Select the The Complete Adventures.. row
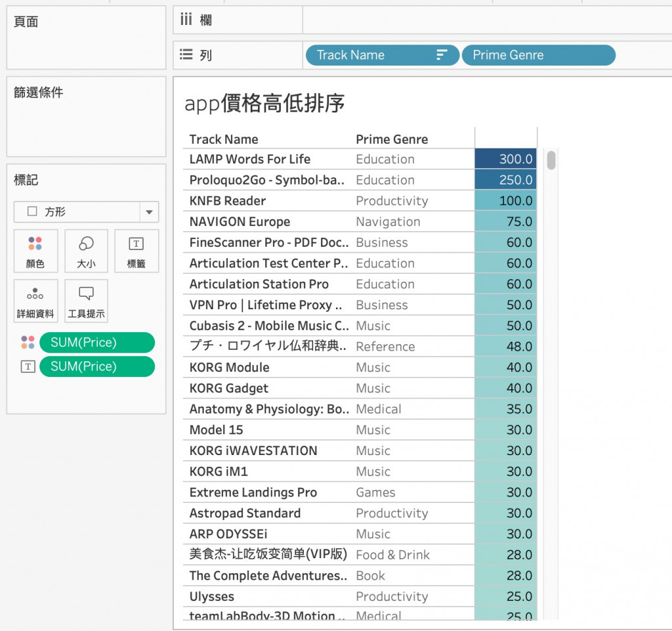672x631 pixels. coord(268,576)
